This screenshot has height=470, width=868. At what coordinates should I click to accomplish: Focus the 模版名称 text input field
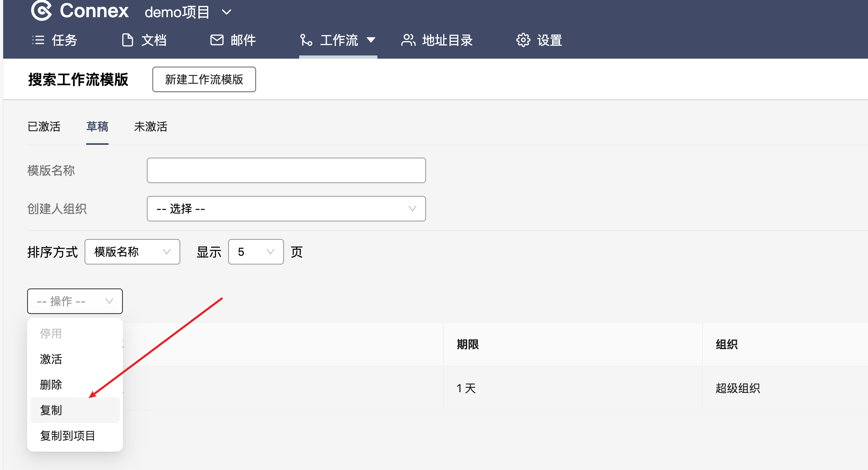pyautogui.click(x=286, y=170)
